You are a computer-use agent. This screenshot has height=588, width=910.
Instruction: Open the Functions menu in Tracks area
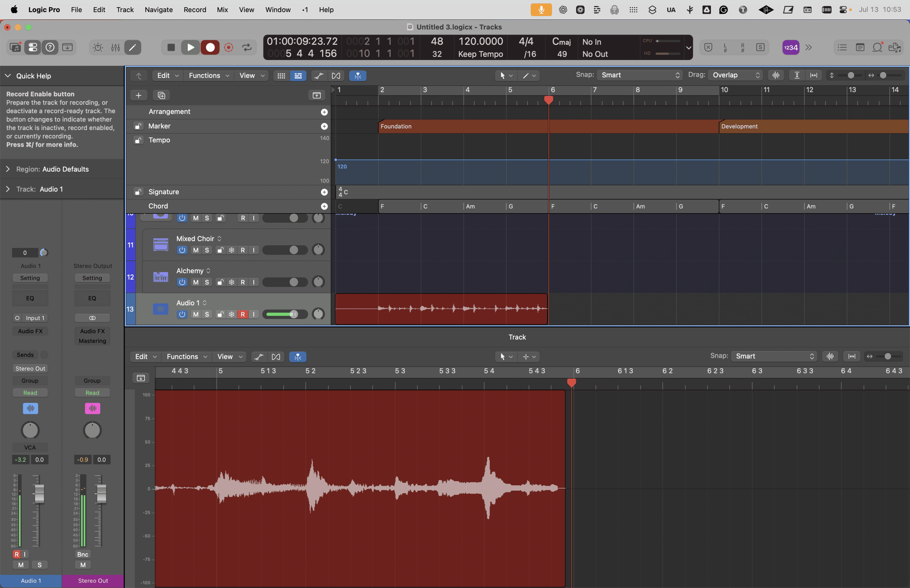[x=209, y=76]
